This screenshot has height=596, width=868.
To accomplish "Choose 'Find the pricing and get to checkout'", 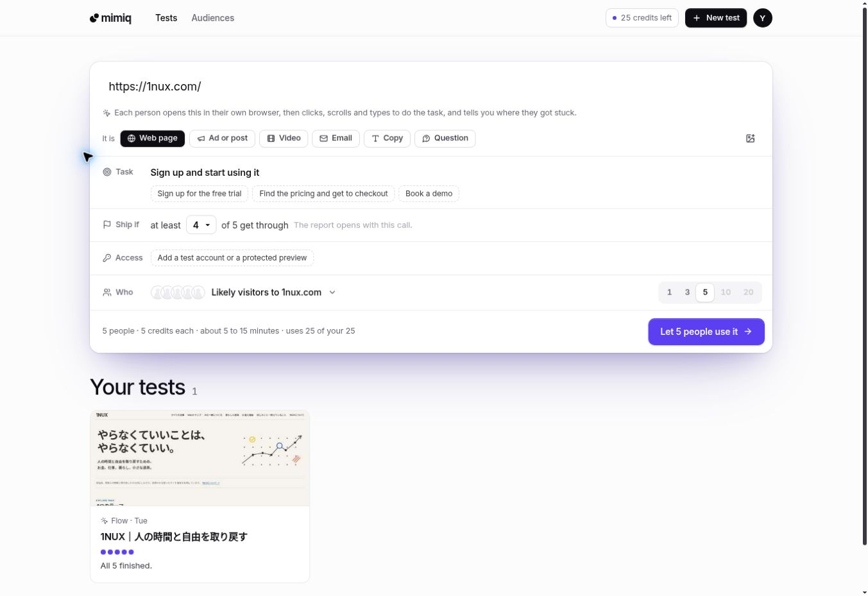I will click(323, 194).
